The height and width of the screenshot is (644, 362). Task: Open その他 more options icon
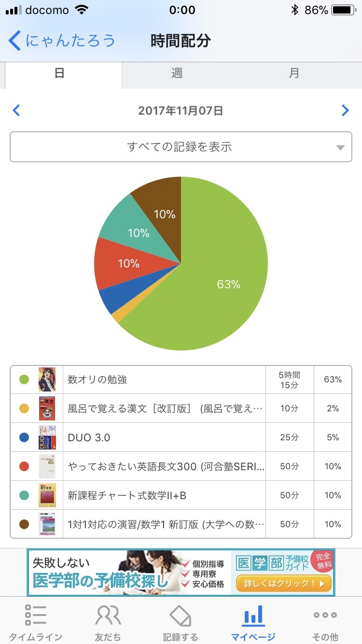[x=325, y=615]
